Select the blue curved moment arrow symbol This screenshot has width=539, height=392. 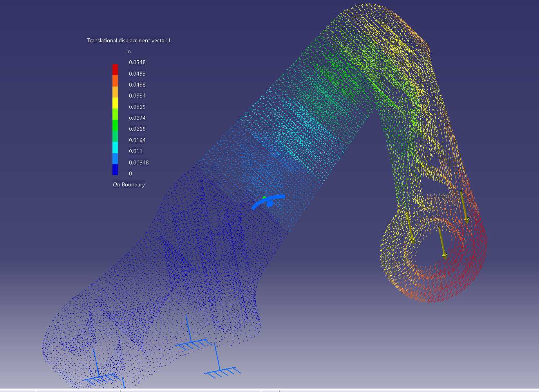pos(268,202)
